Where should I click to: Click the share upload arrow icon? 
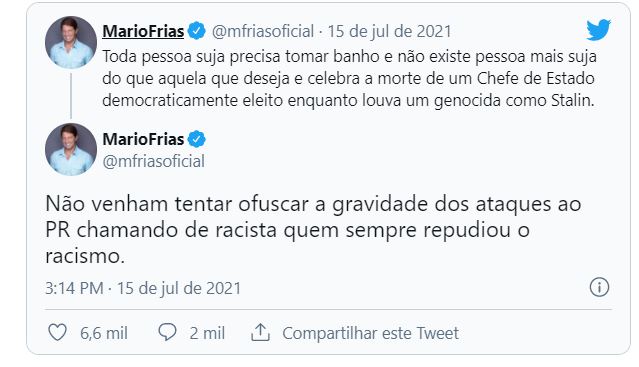[260, 332]
